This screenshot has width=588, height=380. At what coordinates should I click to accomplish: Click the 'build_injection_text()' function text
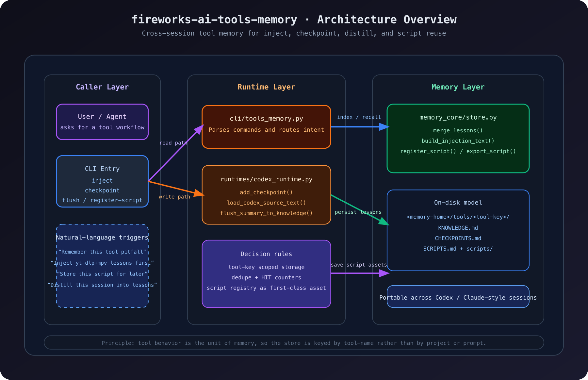tap(458, 141)
